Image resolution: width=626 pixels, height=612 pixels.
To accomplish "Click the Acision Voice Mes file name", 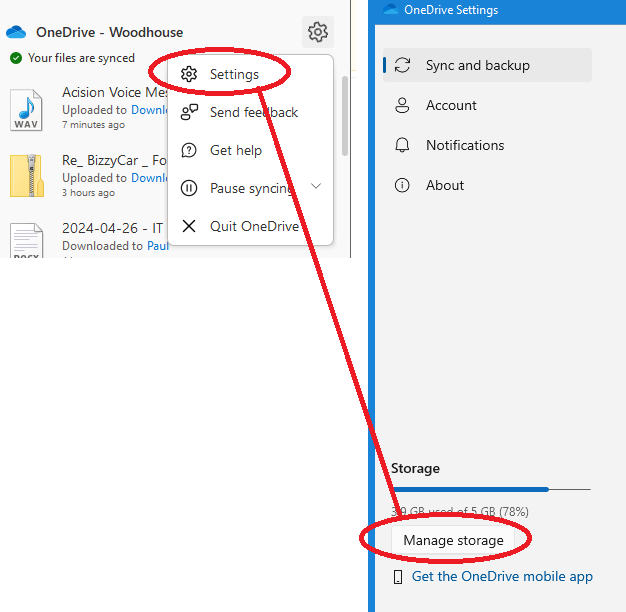I will click(x=115, y=93).
